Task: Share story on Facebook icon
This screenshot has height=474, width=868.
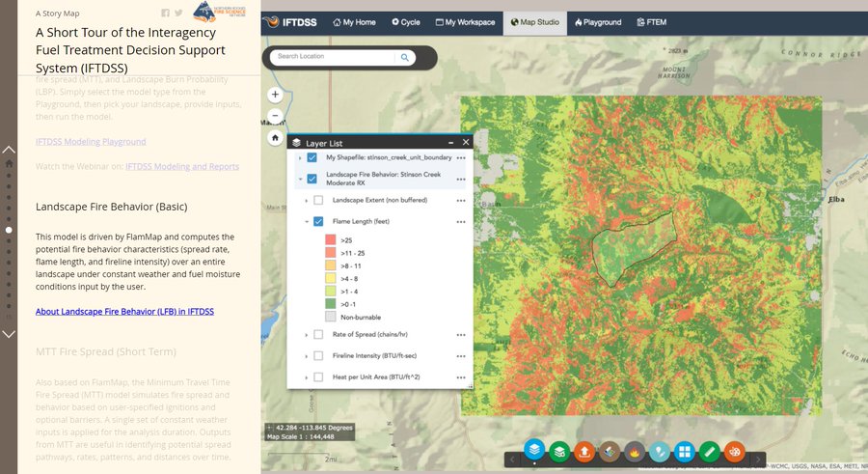Action: tap(165, 13)
